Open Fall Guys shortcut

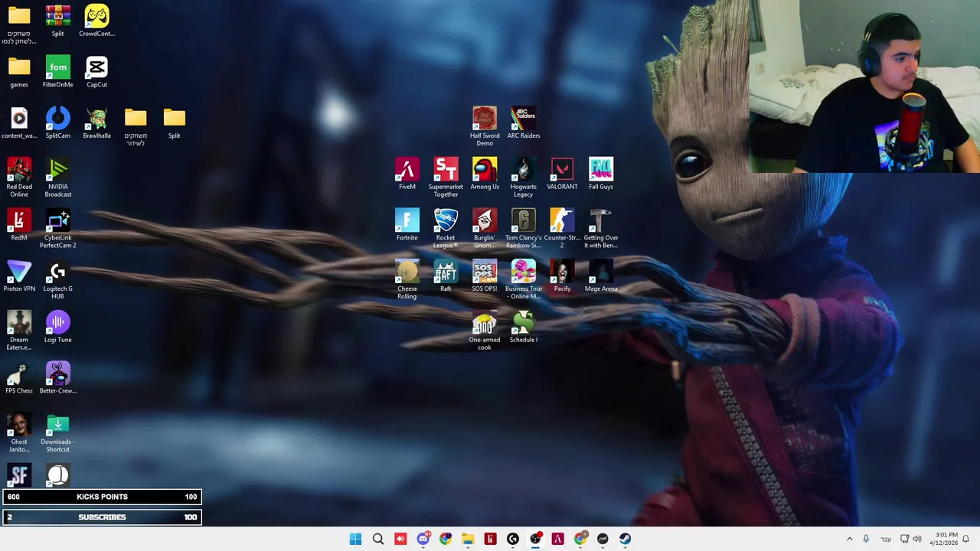point(601,174)
